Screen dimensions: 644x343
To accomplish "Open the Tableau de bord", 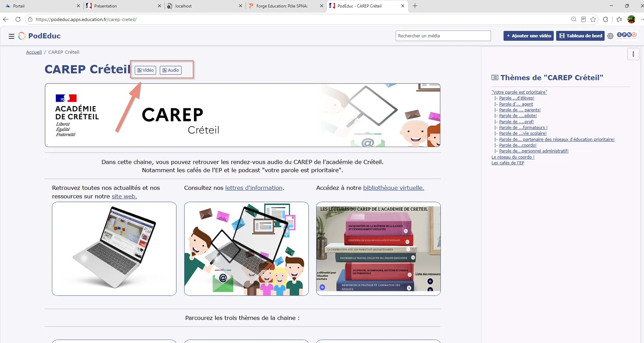I will point(580,36).
